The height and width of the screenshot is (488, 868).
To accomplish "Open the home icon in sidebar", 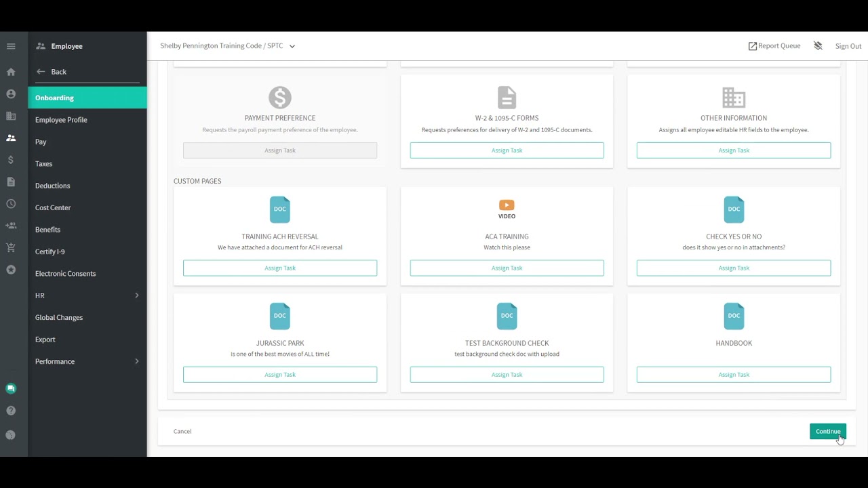I will (x=11, y=72).
